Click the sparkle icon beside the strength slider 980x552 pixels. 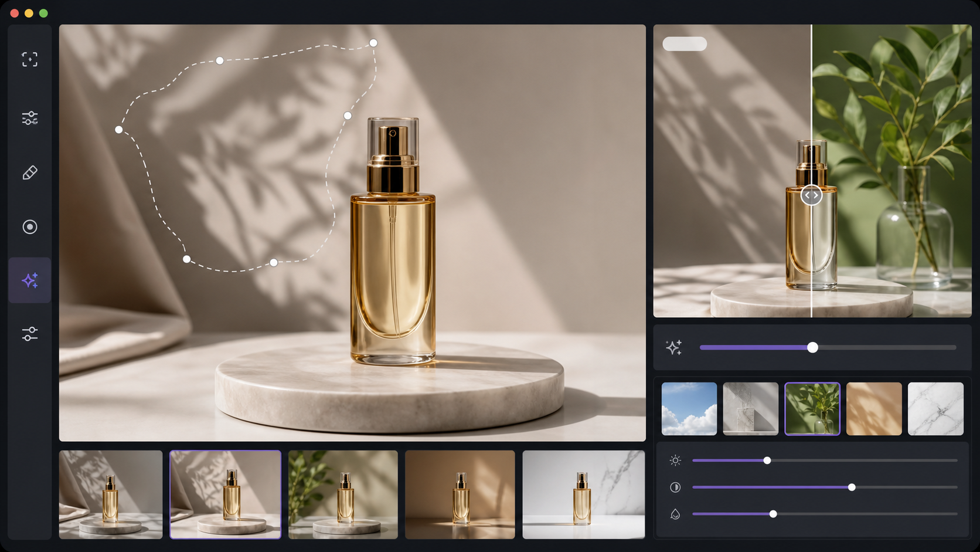[674, 347]
